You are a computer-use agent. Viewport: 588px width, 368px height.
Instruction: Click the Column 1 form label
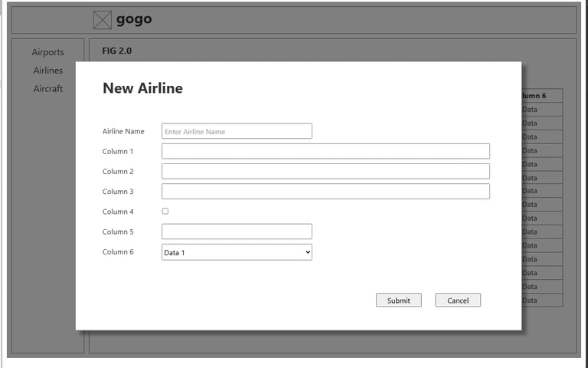118,151
